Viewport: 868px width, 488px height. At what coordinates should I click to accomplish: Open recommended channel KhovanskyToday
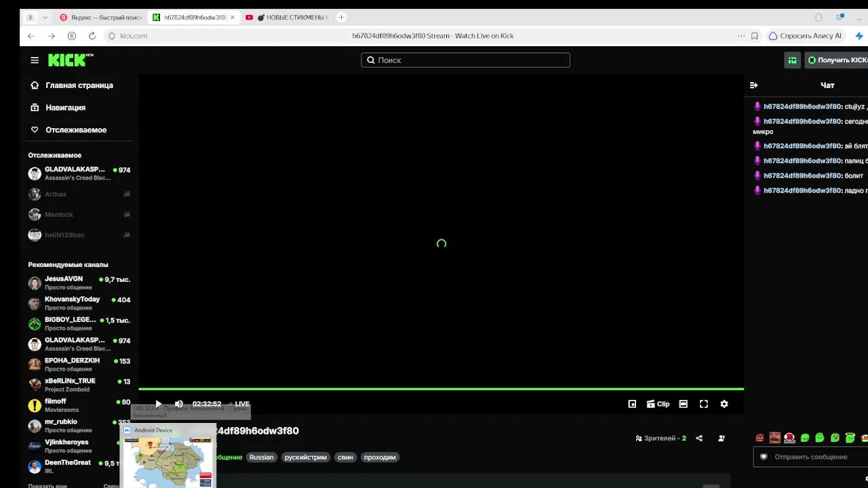(79, 304)
